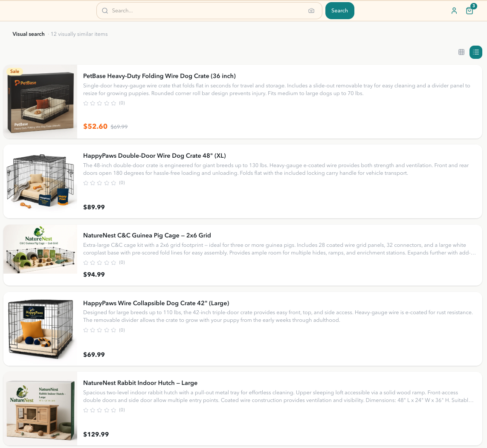Viewport: 487px width, 448px height.
Task: Open NatureNest Rabbit Indoor Hutch title
Action: coord(140,383)
